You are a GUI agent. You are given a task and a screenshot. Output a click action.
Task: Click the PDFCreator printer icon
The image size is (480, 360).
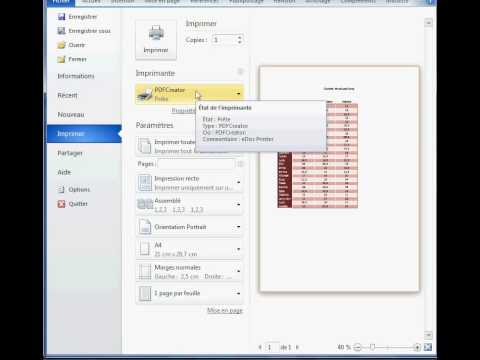coord(145,95)
